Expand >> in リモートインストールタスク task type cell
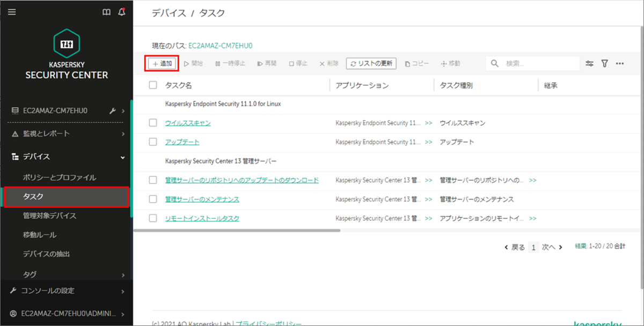This screenshot has width=644, height=326. 532,219
